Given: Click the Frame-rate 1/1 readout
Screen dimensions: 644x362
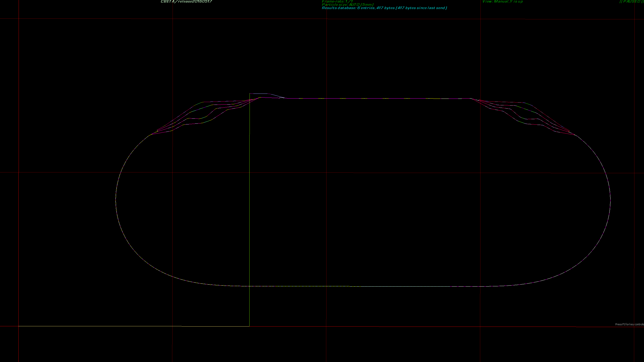Looking at the screenshot, I should [337, 2].
